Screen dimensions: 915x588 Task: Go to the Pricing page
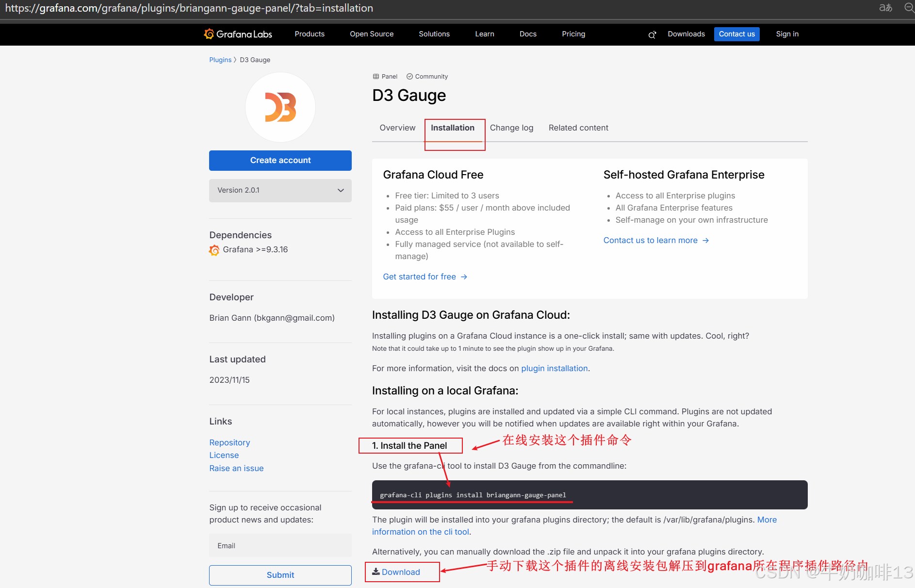point(573,34)
